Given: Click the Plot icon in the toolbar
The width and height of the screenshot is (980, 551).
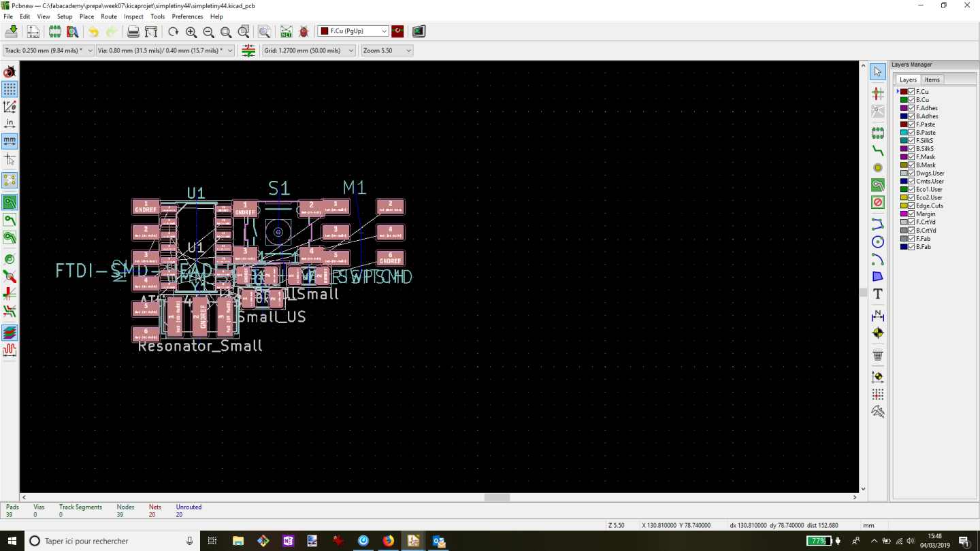Looking at the screenshot, I should coord(151,31).
